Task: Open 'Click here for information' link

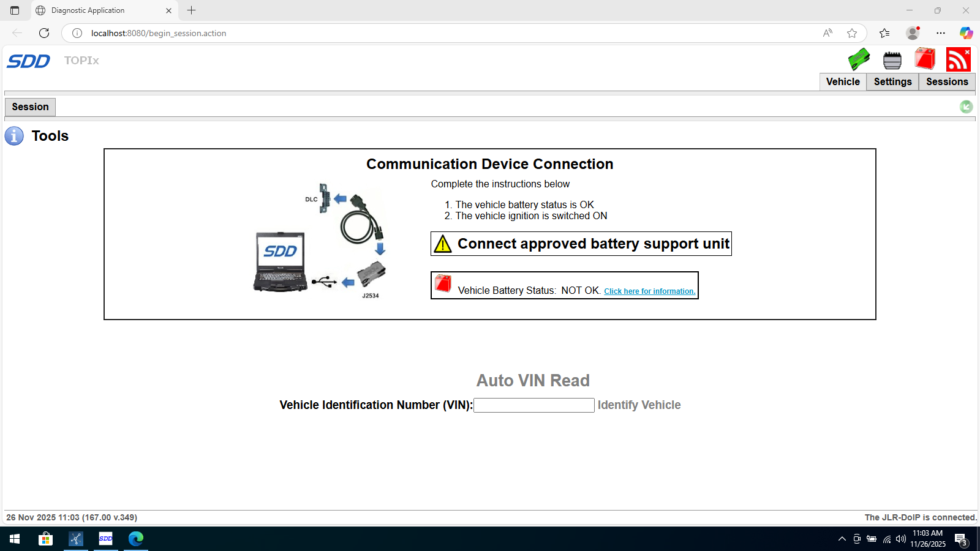Action: point(649,291)
